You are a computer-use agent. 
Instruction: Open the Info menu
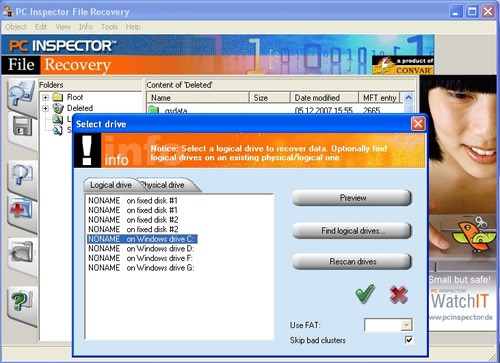point(86,27)
